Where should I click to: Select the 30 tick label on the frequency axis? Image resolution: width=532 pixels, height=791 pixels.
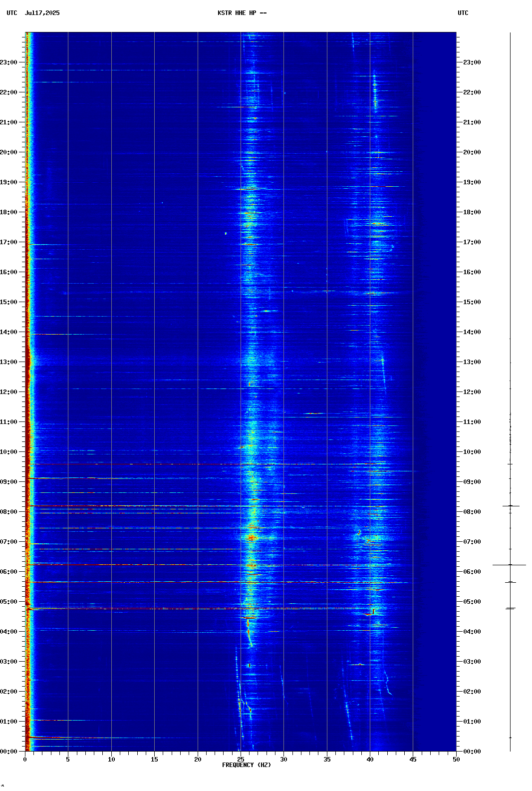[x=283, y=760]
